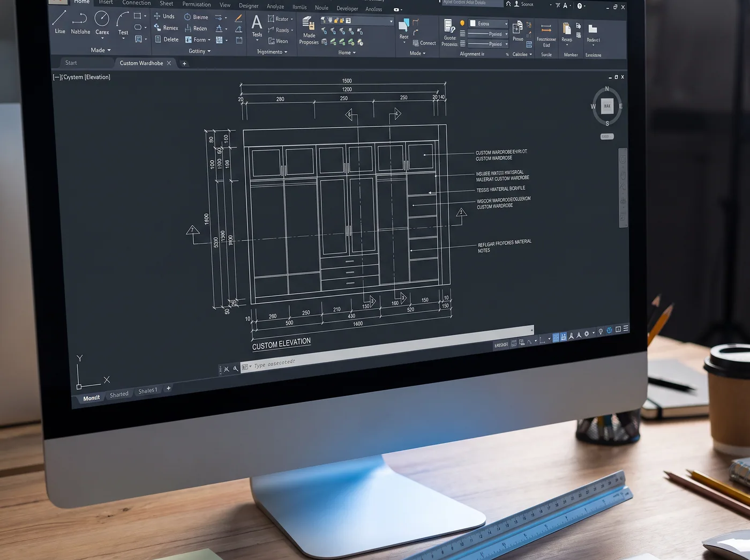Click the viewport cube compass center face
Viewport: 750px width, 560px height.
click(x=607, y=106)
